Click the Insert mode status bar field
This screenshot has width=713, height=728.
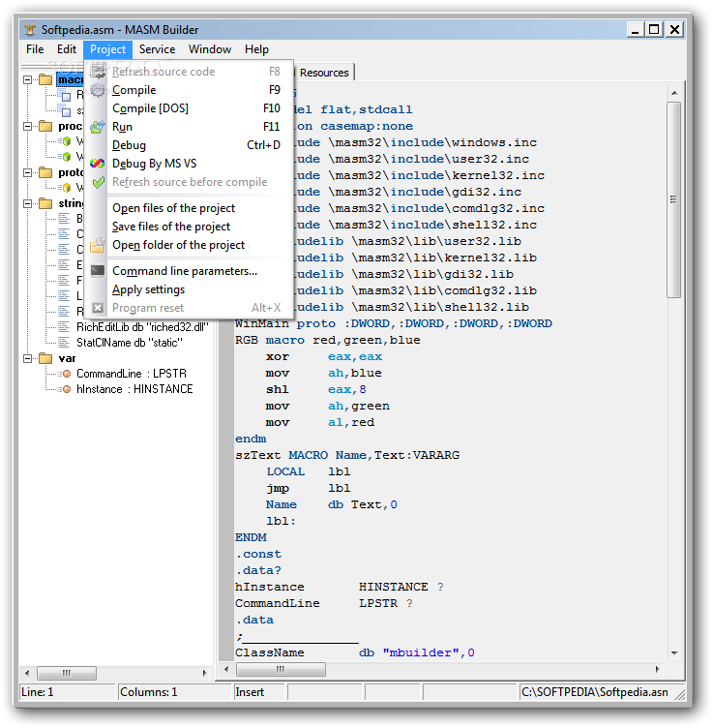pyautogui.click(x=259, y=692)
